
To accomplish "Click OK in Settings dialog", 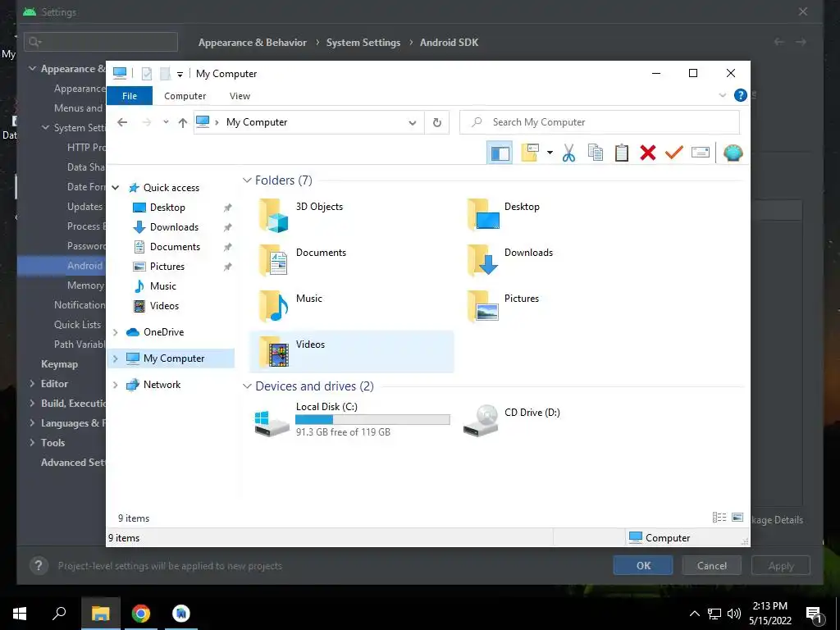I will (643, 565).
